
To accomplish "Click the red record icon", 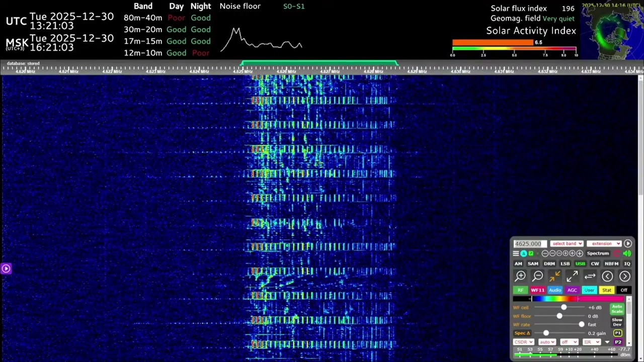I will (x=617, y=253).
